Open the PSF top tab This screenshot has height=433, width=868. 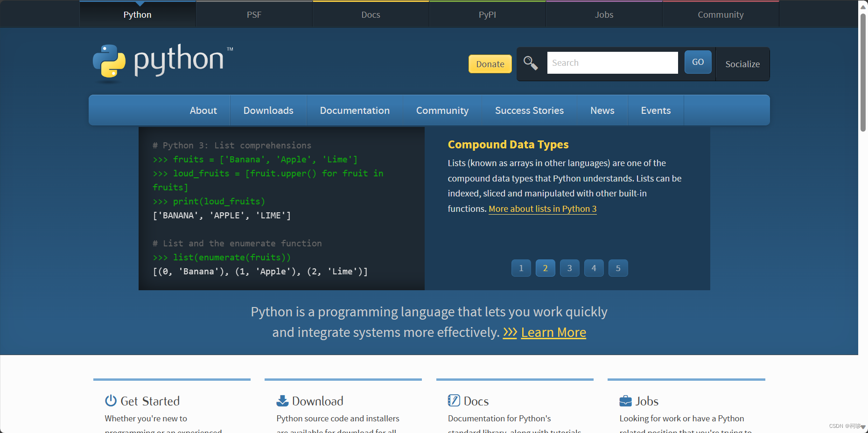[254, 14]
